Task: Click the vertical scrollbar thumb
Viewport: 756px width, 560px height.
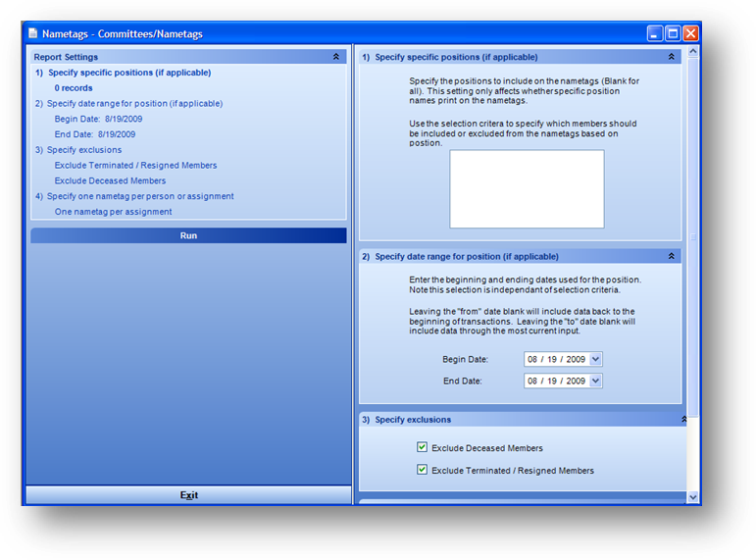Action: [x=693, y=236]
